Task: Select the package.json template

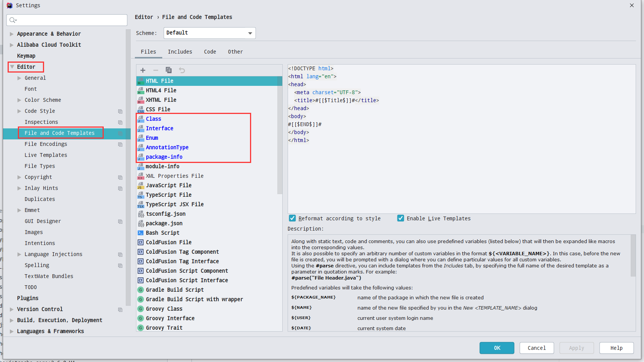Action: point(164,223)
